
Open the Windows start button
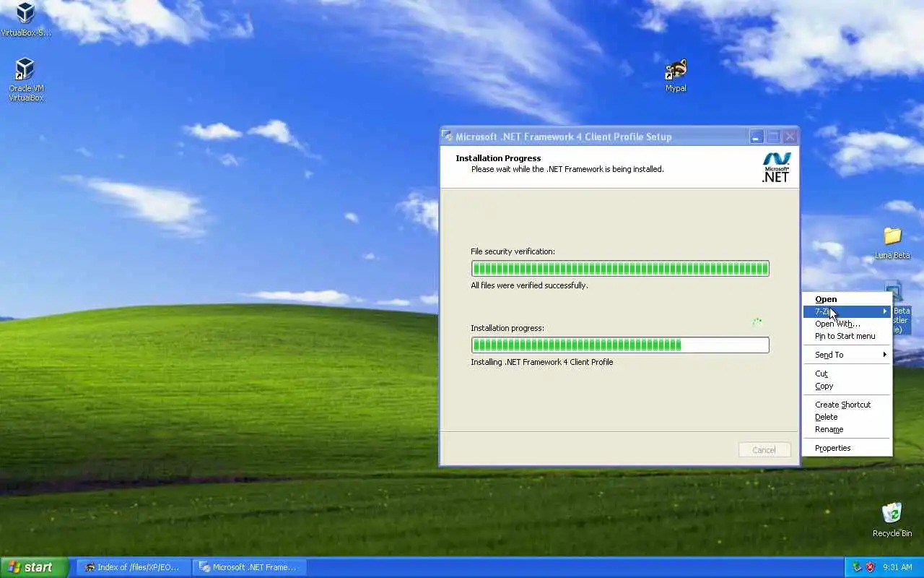click(x=34, y=567)
